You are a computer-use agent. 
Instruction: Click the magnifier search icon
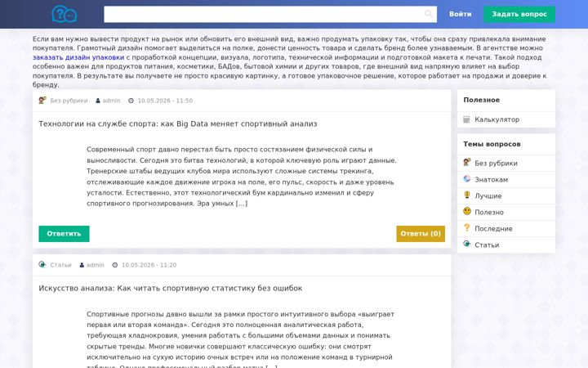tap(428, 14)
